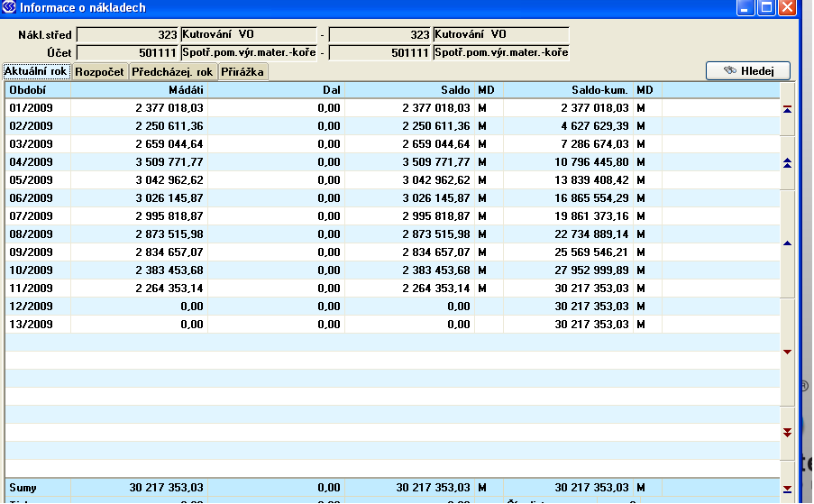Click Mádáti value 3 509 771,77

169,162
